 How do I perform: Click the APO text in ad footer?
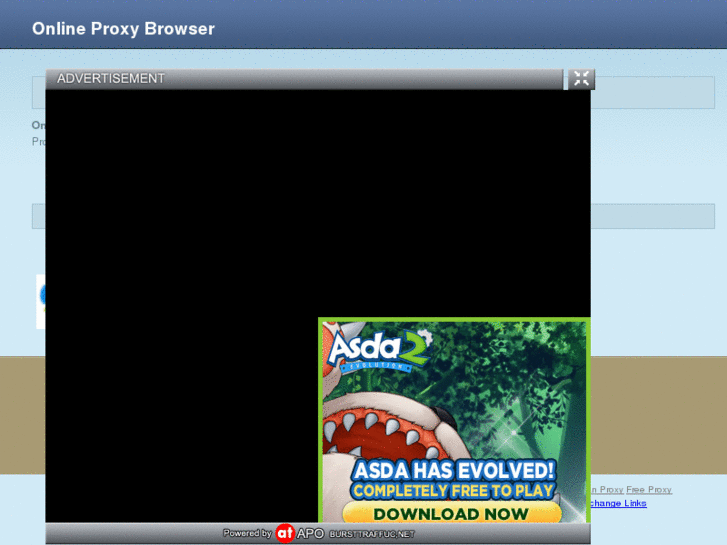pos(310,534)
